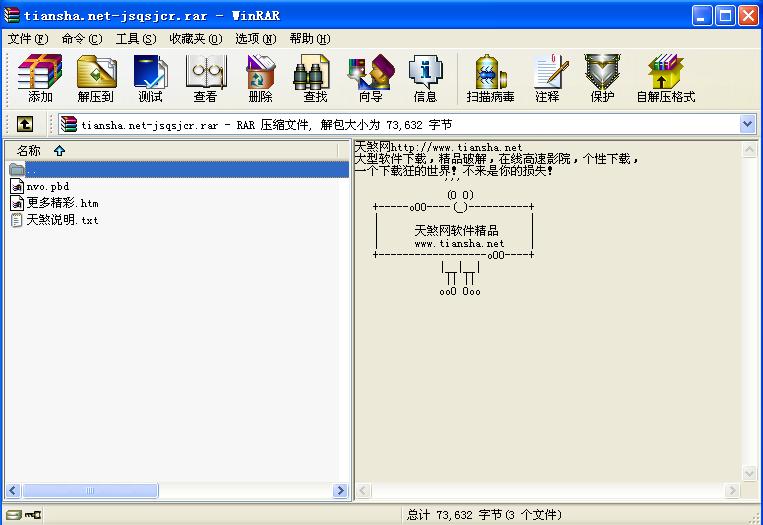Launch the Wizard (向导) tool
This screenshot has height=525, width=763.
coord(370,71)
